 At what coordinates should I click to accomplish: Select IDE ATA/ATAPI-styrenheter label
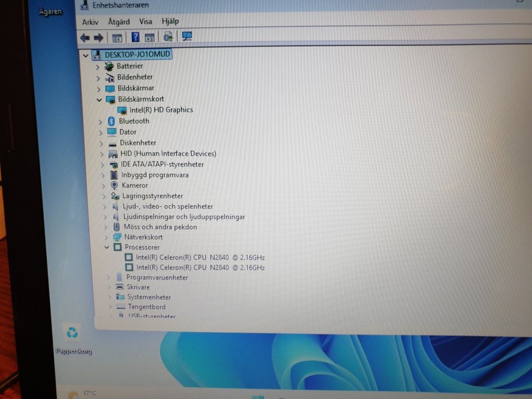point(162,164)
